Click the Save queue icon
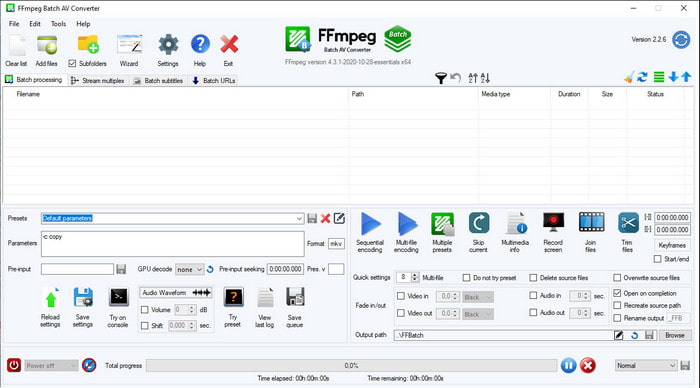The width and height of the screenshot is (700, 388). point(295,297)
